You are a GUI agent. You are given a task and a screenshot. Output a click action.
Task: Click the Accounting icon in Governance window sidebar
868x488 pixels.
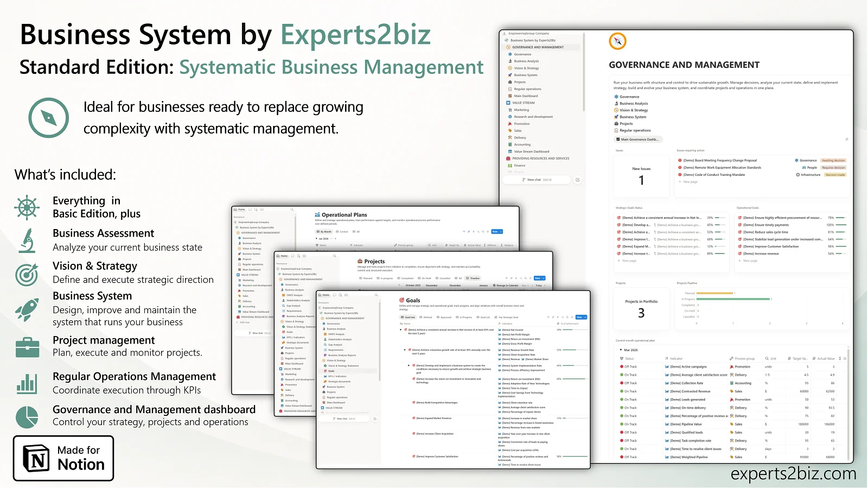[x=510, y=144]
